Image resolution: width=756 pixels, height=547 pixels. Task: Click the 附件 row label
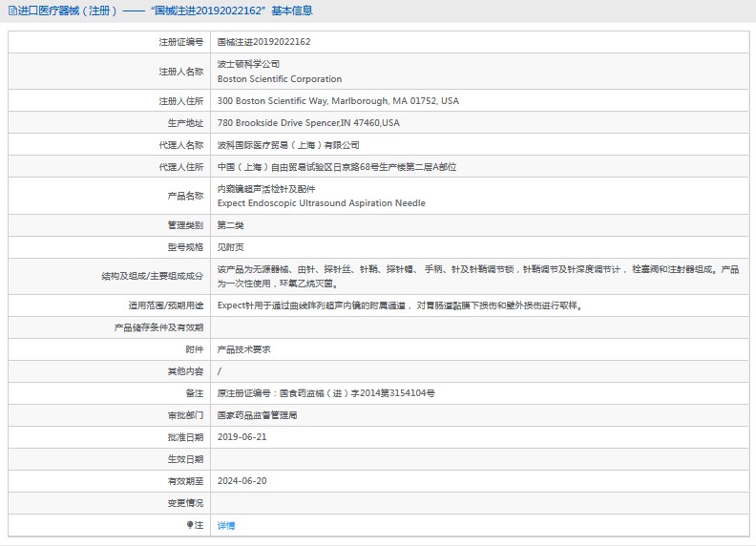pos(195,349)
